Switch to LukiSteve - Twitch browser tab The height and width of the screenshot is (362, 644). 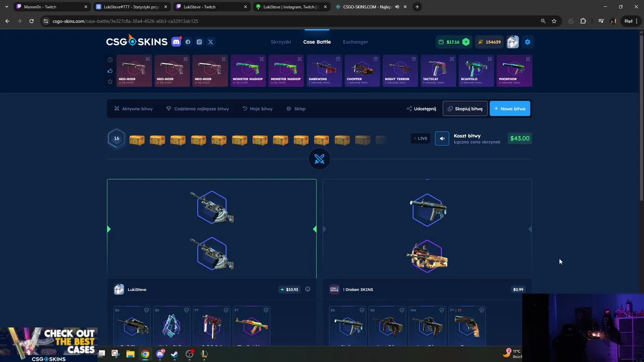pos(212,7)
